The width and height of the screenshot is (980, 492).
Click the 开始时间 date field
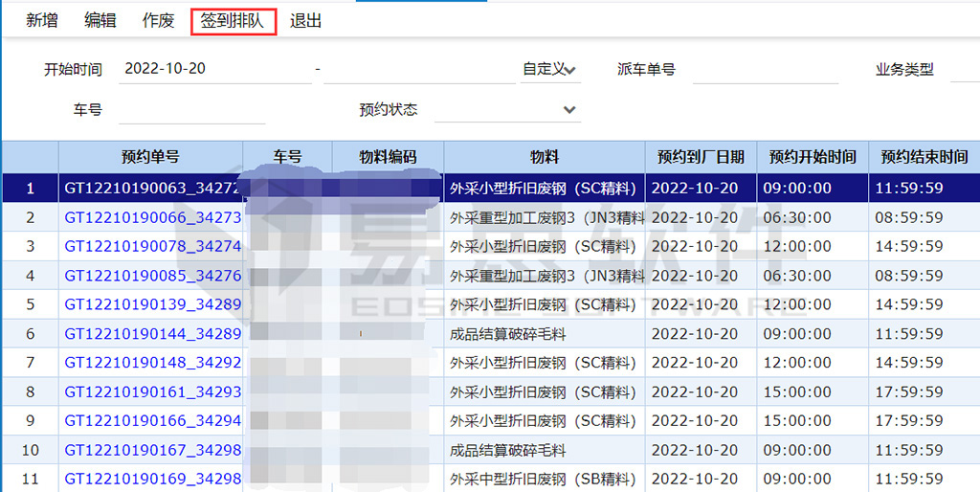[x=216, y=70]
